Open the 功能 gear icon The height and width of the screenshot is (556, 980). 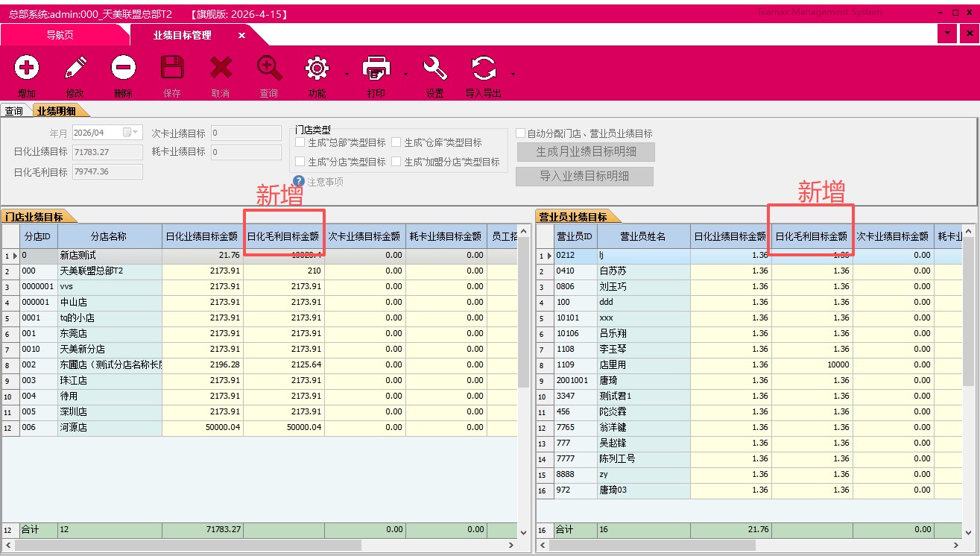[x=317, y=69]
